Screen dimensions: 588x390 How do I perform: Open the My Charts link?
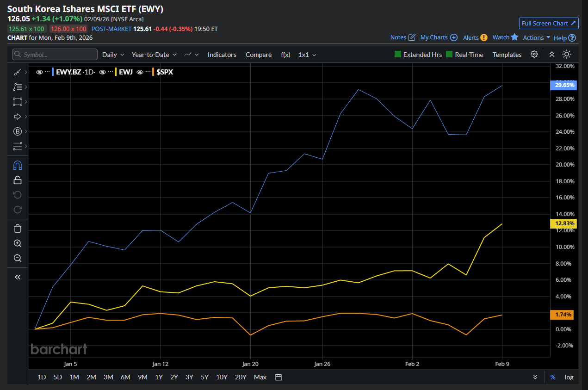pyautogui.click(x=438, y=37)
